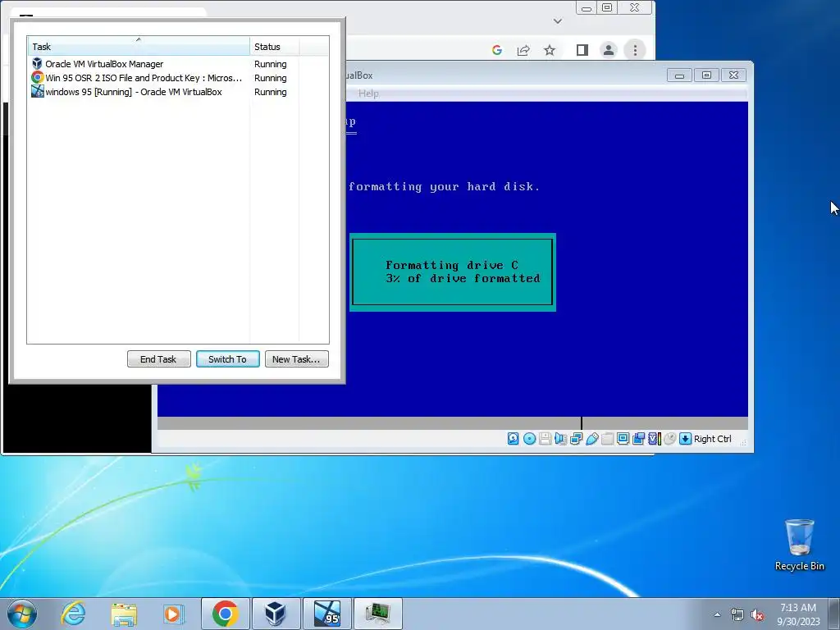
Task: Switch to Chrome via taskbar icon
Action: 225,614
